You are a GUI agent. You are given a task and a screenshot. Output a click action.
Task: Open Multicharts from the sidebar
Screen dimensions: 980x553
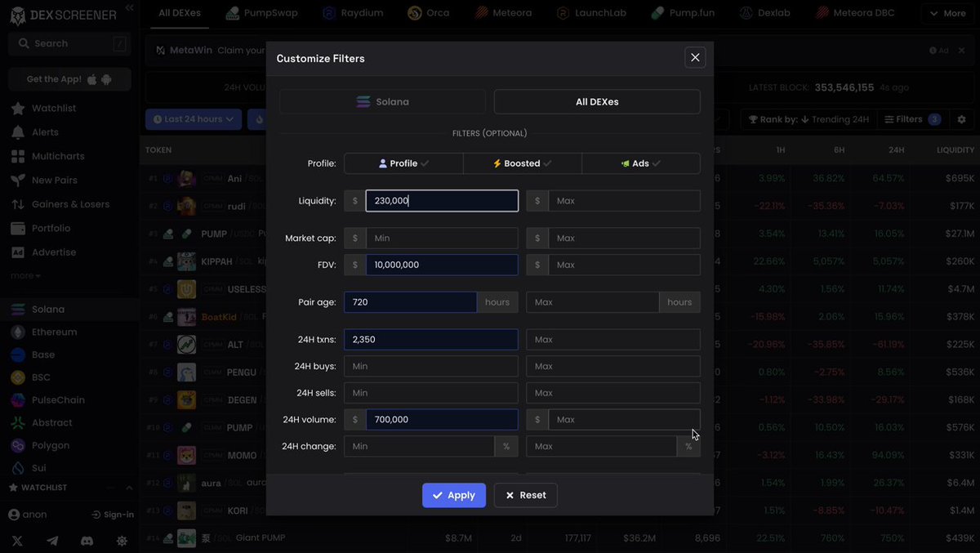tap(58, 156)
